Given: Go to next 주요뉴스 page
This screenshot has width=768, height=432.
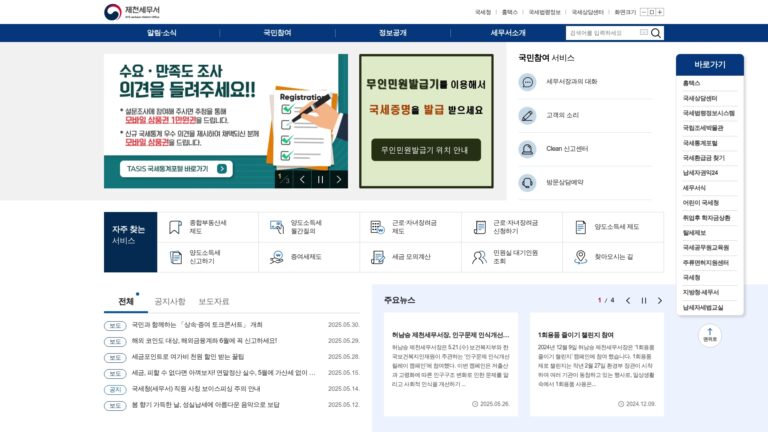Looking at the screenshot, I should [x=660, y=300].
